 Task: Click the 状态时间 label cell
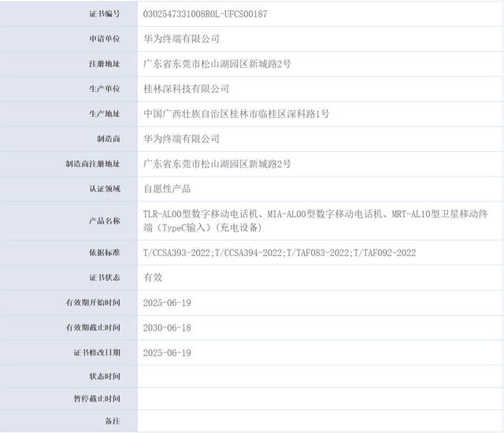pos(69,376)
